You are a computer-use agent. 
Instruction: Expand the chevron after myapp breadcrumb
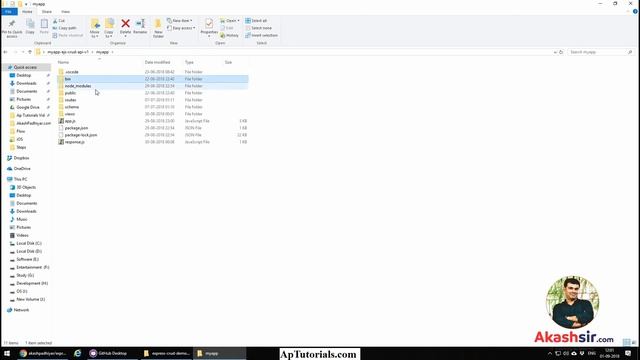(112, 52)
